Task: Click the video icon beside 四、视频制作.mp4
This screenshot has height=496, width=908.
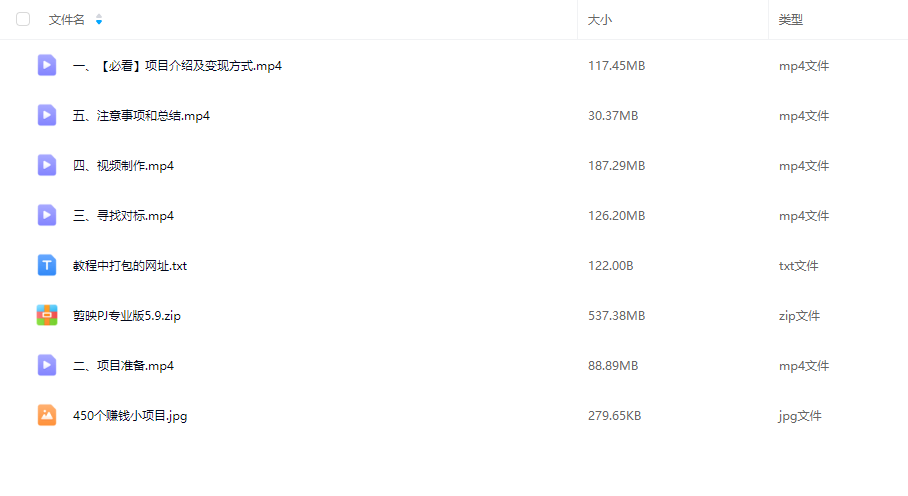Action: (x=47, y=166)
